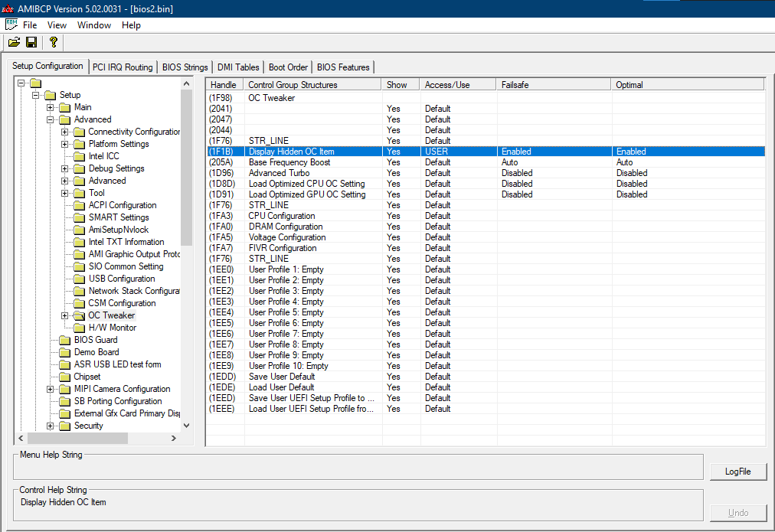The height and width of the screenshot is (532, 775).
Task: Open the View menu
Action: [x=57, y=24]
